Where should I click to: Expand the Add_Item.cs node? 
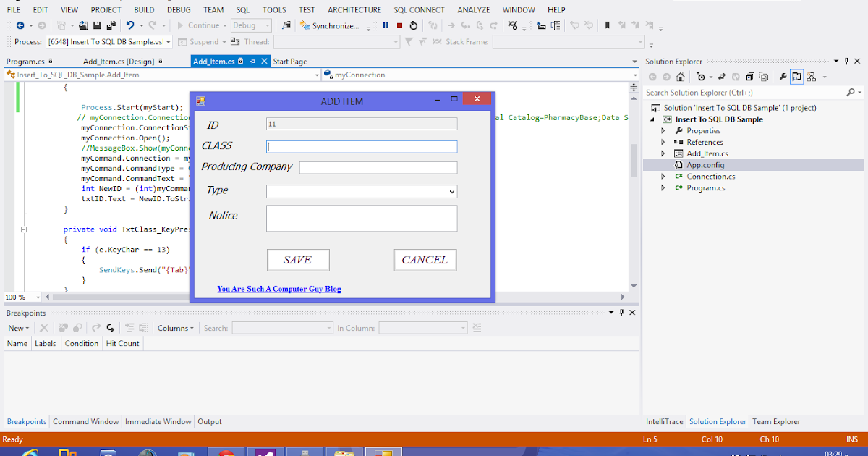pos(663,153)
